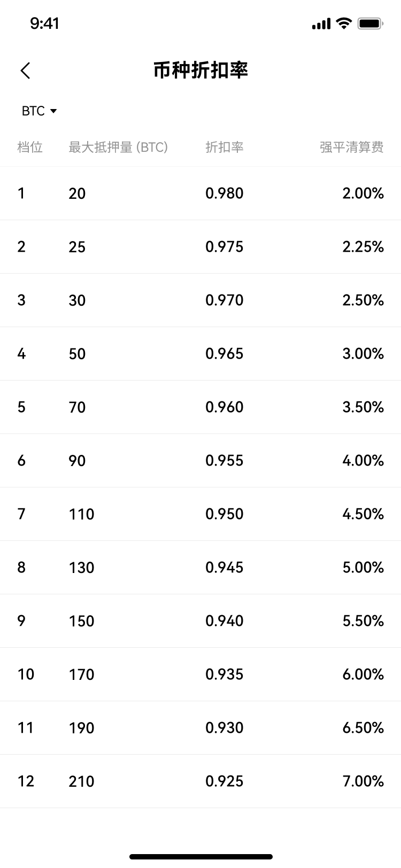Tap the battery status icon
The image size is (401, 868).
pyautogui.click(x=370, y=24)
